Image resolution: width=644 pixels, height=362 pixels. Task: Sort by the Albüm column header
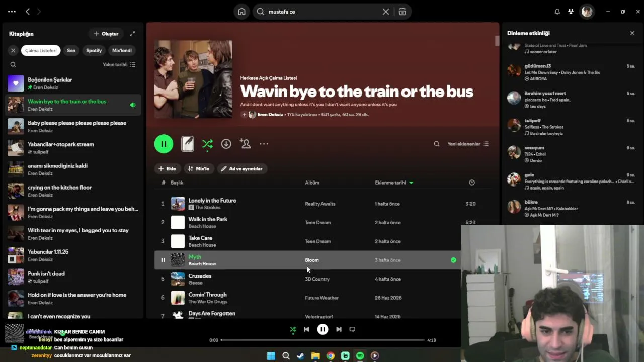coord(312,183)
